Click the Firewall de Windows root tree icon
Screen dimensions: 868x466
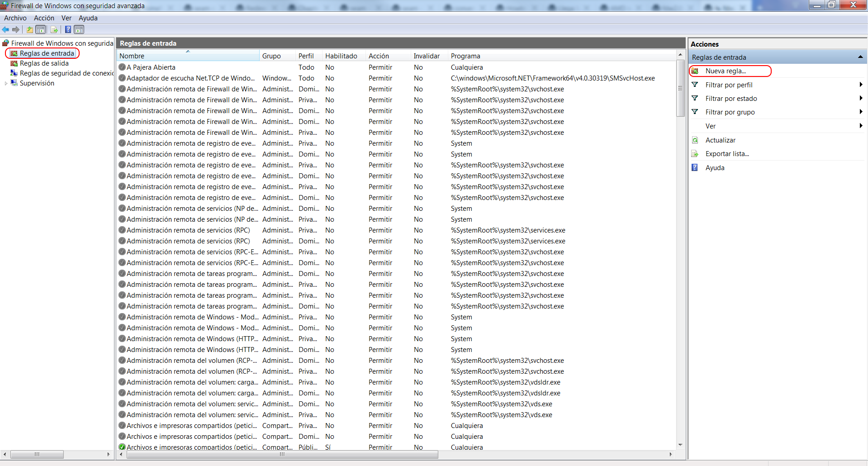click(6, 43)
